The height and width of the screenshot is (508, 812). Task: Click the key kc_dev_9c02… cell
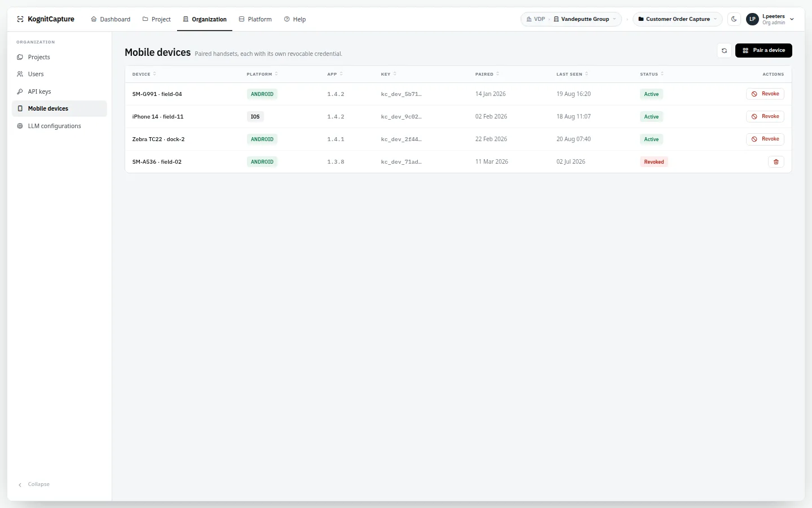(x=401, y=117)
